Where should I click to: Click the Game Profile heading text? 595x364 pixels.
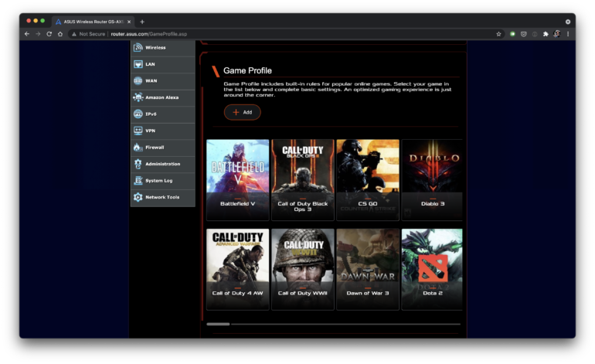[x=247, y=70]
